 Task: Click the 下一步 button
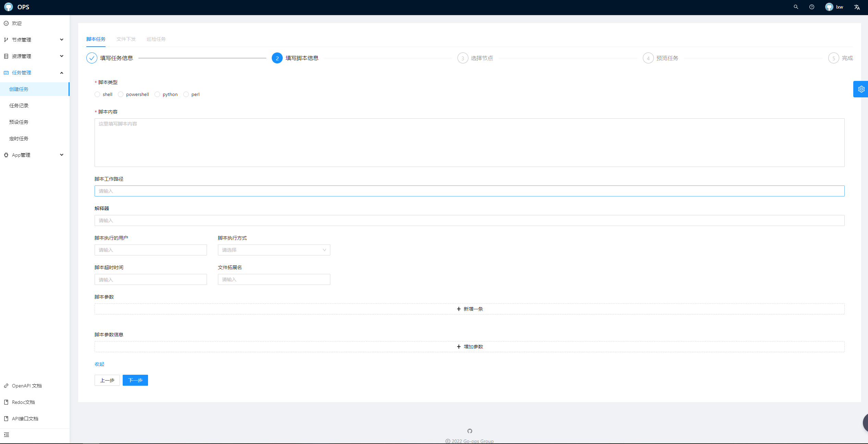135,380
